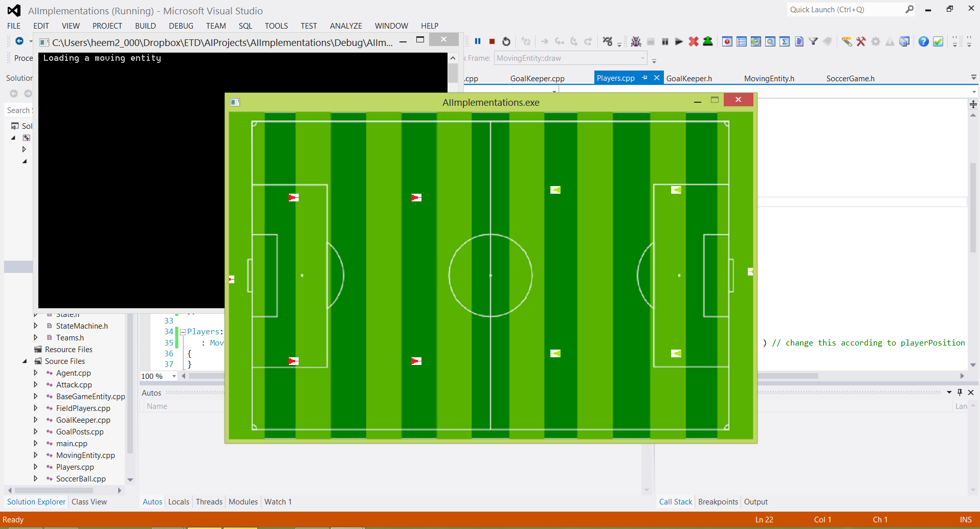Open the WINDOW menu
This screenshot has height=529, width=980.
pos(391,26)
